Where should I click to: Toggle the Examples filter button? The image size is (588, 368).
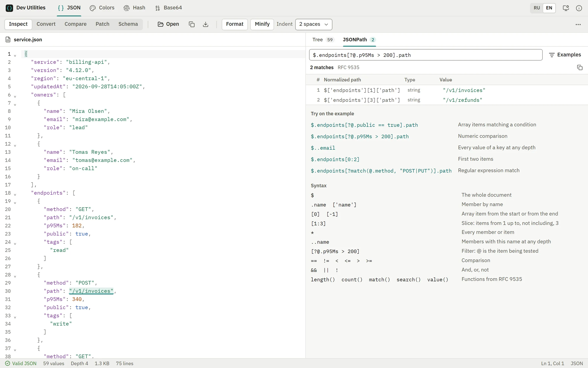pyautogui.click(x=565, y=55)
